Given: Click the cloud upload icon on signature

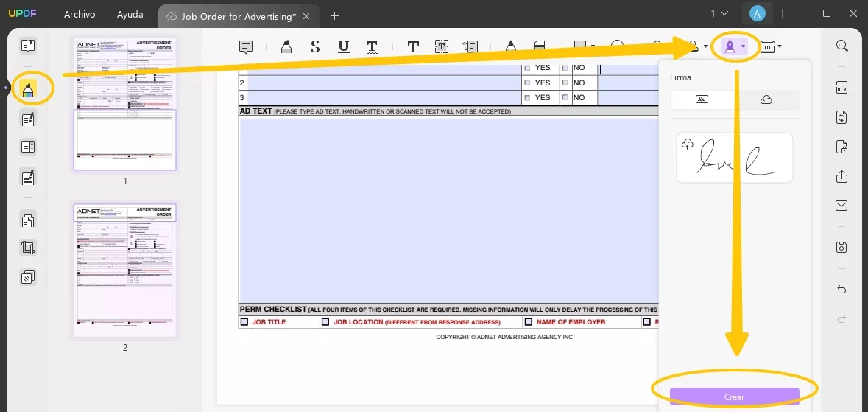Looking at the screenshot, I should (688, 144).
